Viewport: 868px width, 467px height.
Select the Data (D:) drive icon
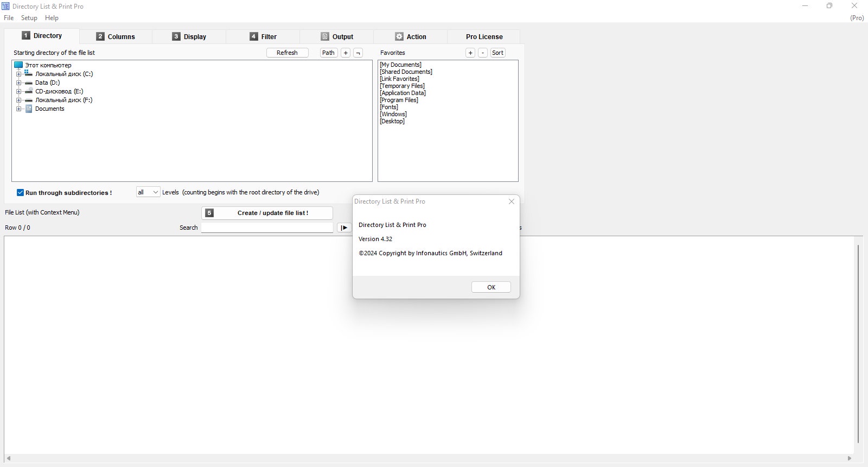tap(28, 83)
